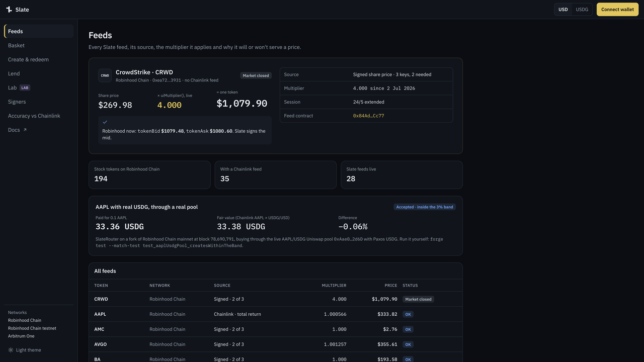The width and height of the screenshot is (644, 362).
Task: Click the PRICE column header
Action: coord(391,286)
